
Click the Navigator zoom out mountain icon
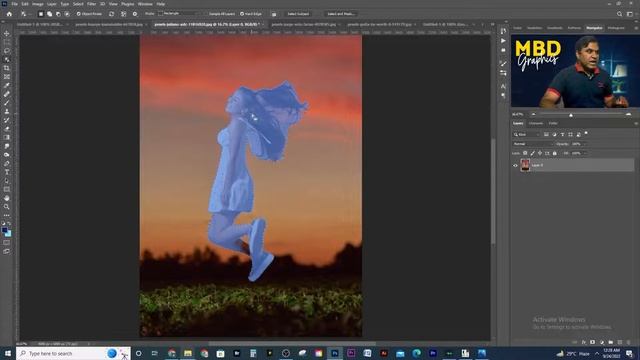tap(533, 115)
